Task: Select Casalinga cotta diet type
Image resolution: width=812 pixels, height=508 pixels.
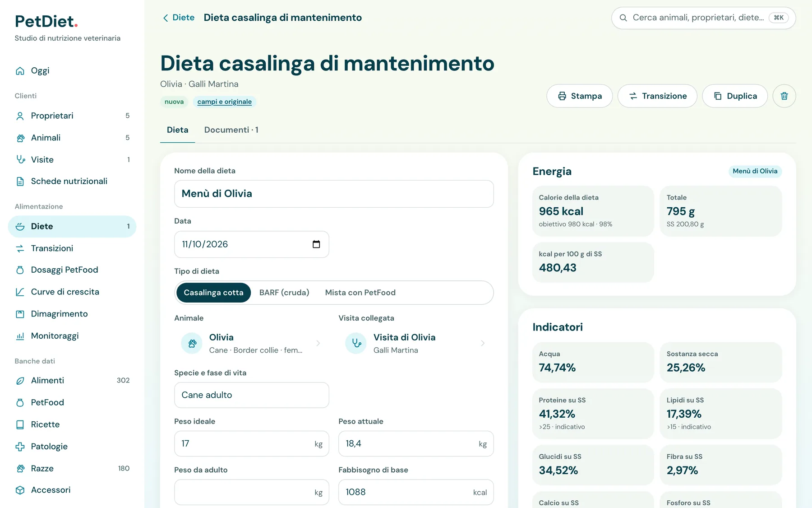Action: tap(213, 293)
